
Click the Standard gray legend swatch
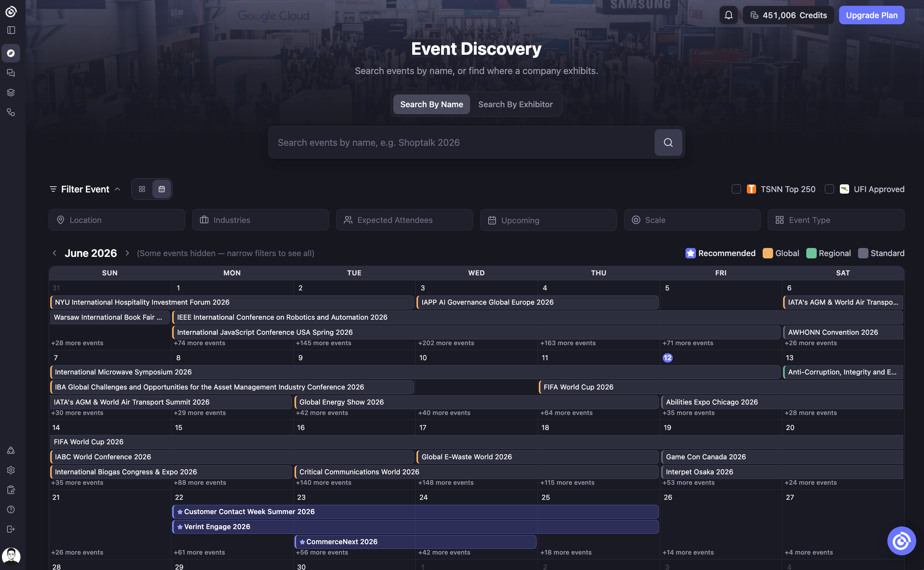[x=863, y=253]
